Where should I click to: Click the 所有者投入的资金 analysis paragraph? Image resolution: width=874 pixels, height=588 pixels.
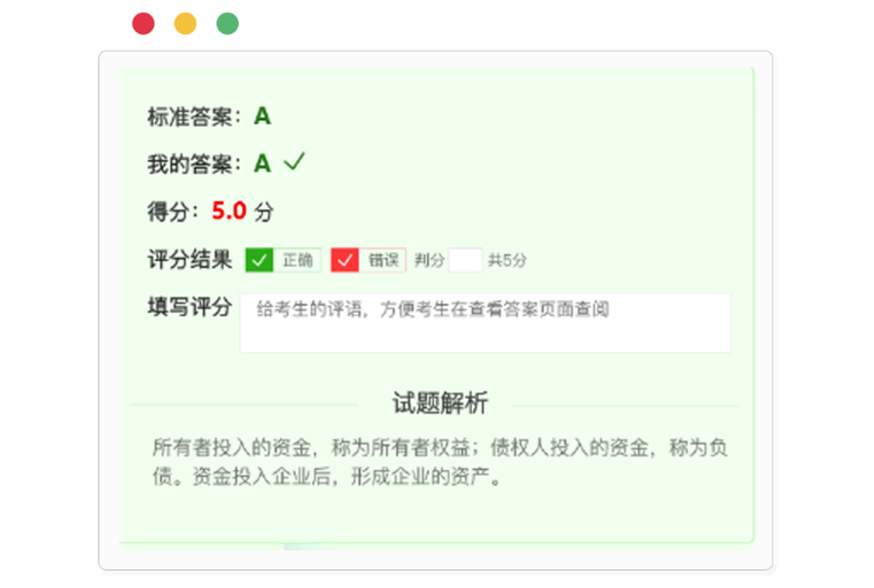(440, 463)
